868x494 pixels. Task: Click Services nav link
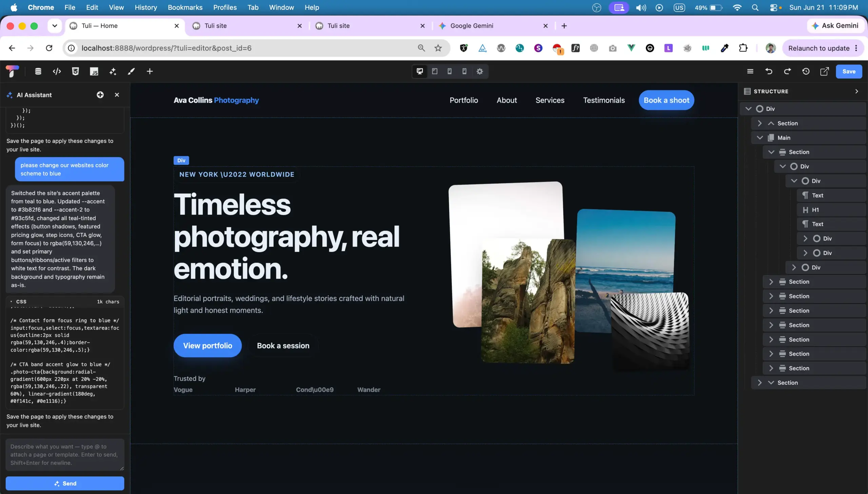click(x=550, y=100)
